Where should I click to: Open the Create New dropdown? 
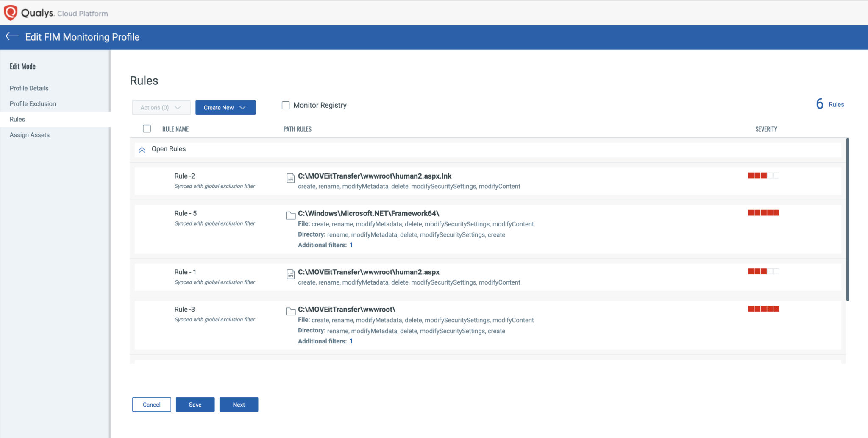225,107
